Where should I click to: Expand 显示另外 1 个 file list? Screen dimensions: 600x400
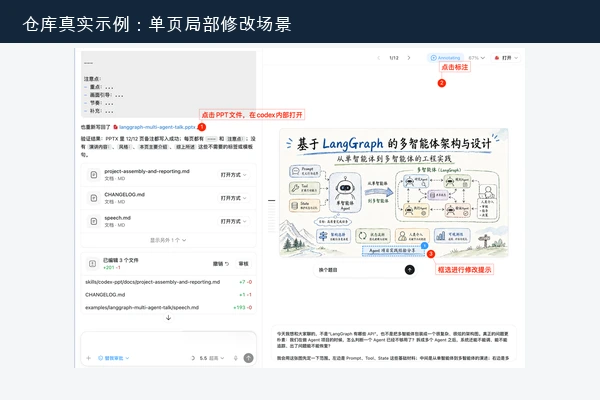[x=168, y=240]
